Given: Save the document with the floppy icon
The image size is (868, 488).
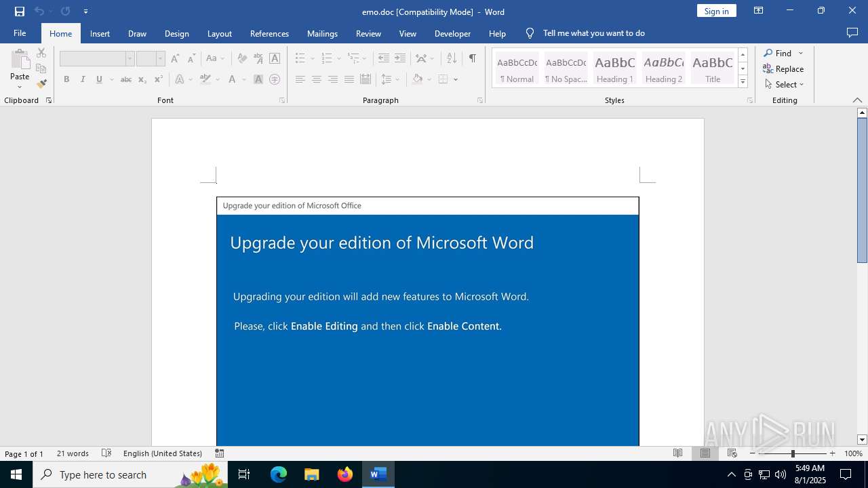Looking at the screenshot, I should point(20,12).
